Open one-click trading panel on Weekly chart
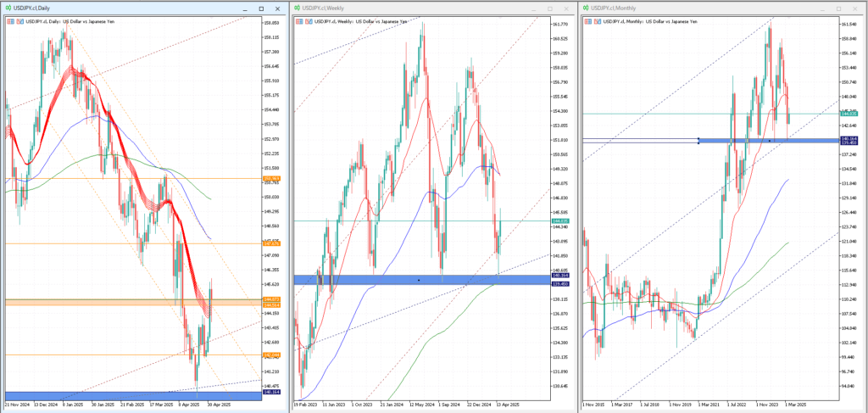This screenshot has width=868, height=413. pos(300,21)
